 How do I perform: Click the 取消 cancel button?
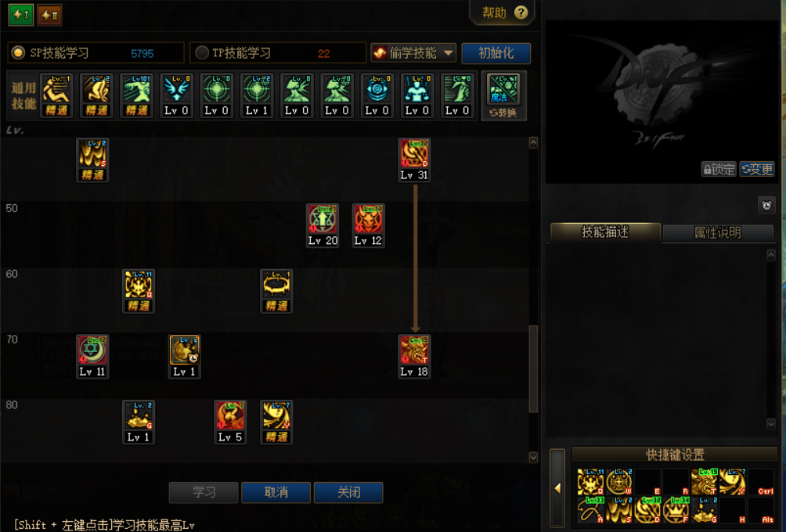tap(276, 492)
